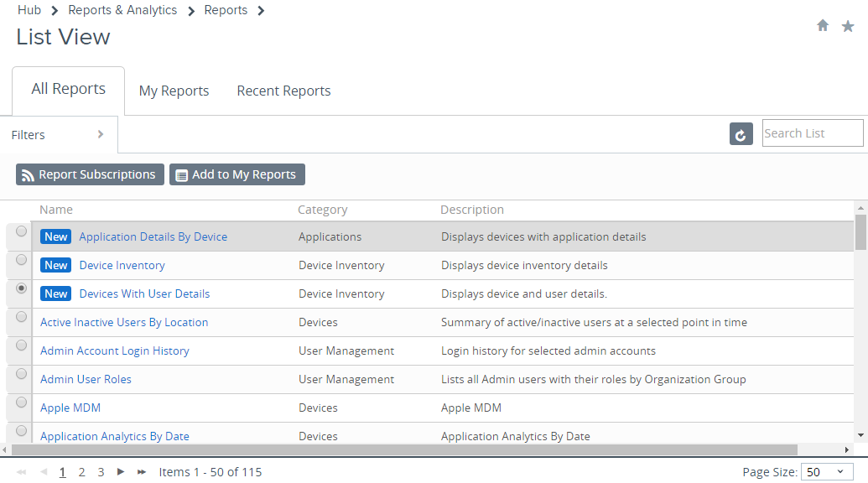Image resolution: width=868 pixels, height=483 pixels.
Task: Go to the first page arrow
Action: [22, 472]
